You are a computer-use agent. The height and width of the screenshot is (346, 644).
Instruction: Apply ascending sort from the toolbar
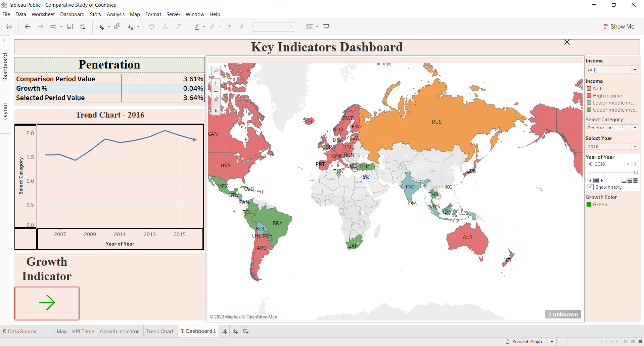pos(165,27)
